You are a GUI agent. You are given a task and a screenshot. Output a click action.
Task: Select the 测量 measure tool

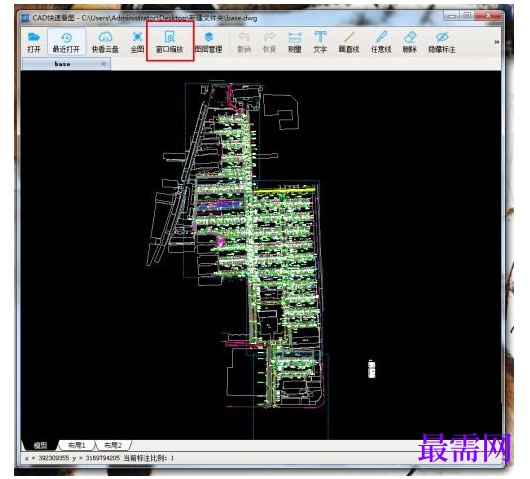294,42
